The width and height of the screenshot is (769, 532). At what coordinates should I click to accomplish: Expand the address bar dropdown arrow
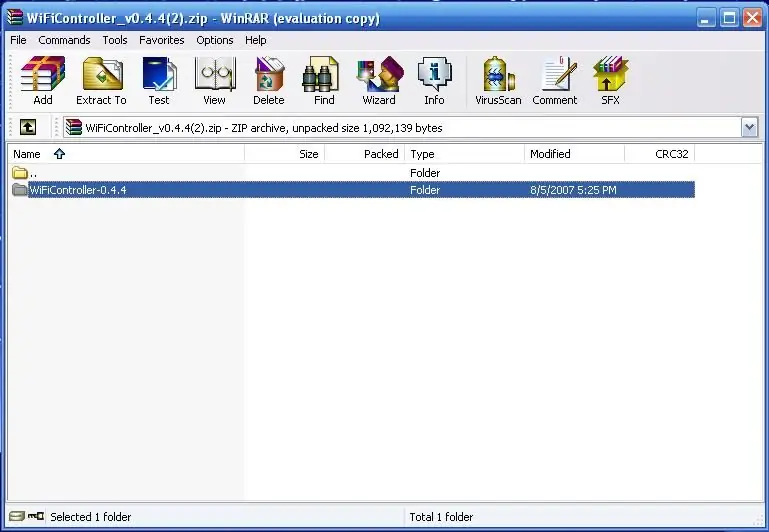[x=749, y=128]
